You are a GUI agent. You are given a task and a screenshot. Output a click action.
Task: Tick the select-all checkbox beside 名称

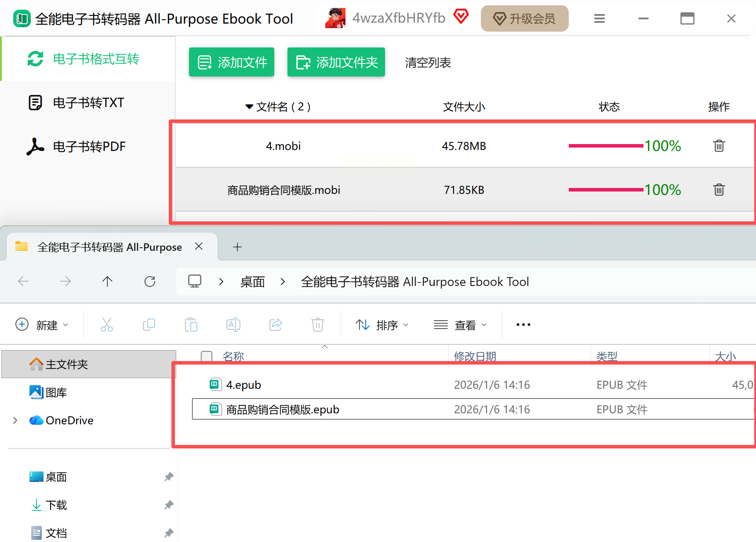[207, 356]
